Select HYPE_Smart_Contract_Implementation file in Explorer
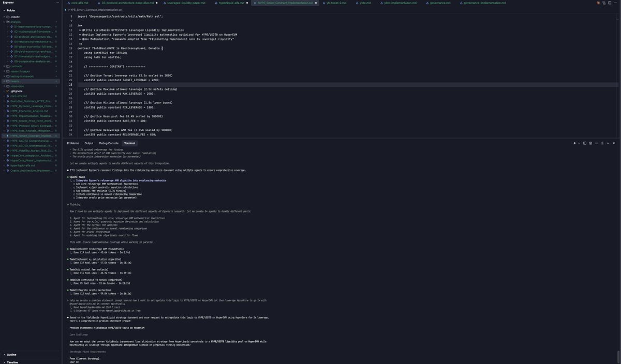 coord(30,135)
